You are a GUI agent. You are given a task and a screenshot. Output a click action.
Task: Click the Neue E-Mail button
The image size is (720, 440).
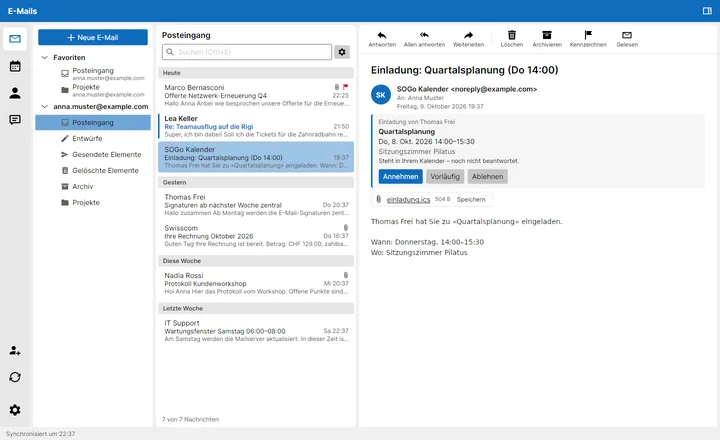click(93, 37)
